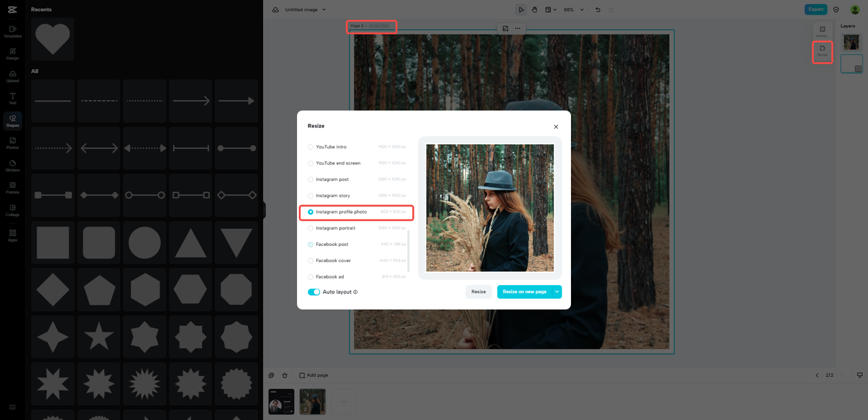Insert the circle shape
Viewport: 868px width, 420px height.
[x=144, y=242]
